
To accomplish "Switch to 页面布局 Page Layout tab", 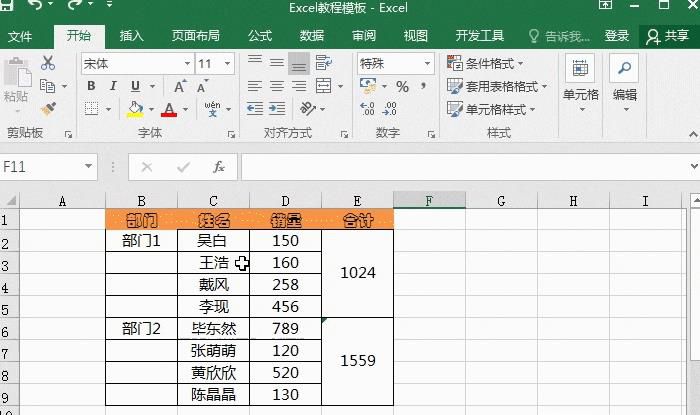I will pos(196,36).
